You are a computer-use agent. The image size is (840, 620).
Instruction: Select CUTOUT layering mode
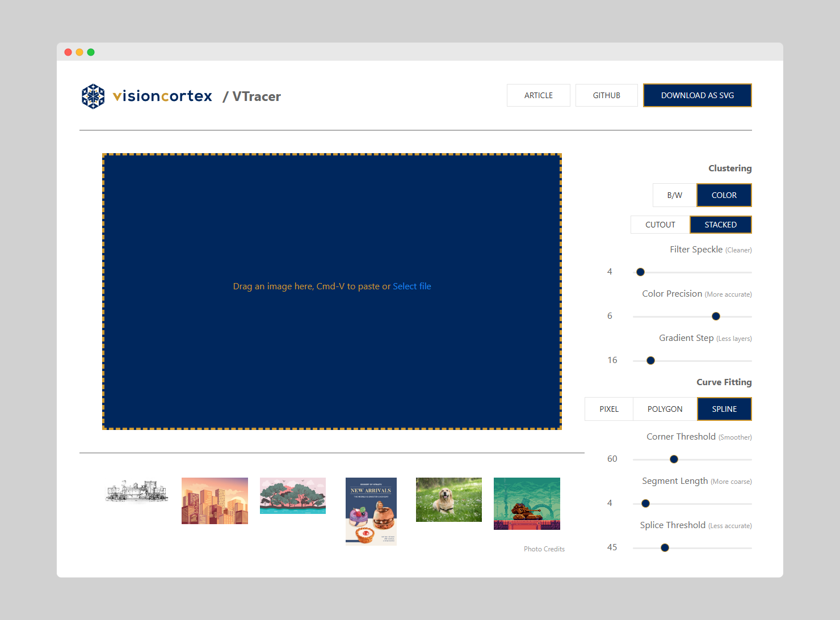pos(660,225)
